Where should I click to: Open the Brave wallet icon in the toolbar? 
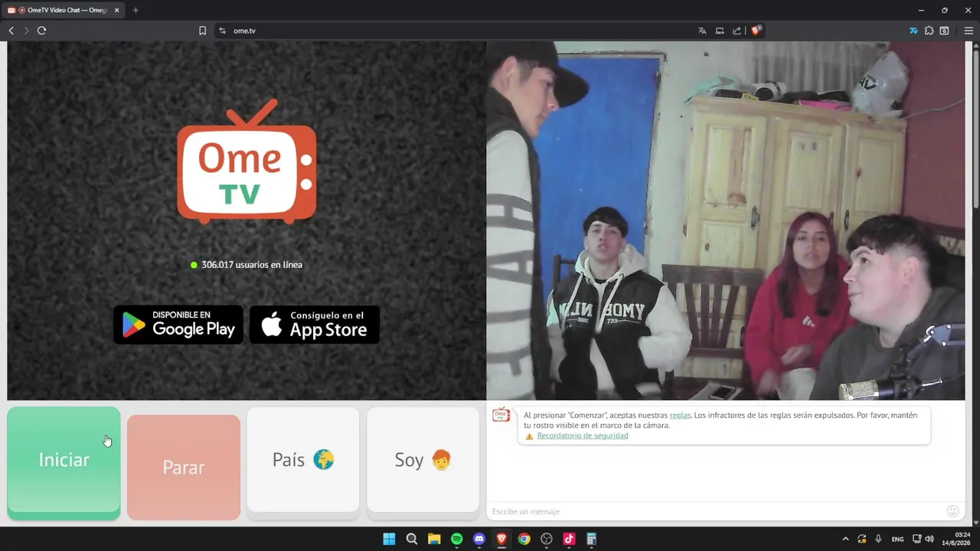944,31
